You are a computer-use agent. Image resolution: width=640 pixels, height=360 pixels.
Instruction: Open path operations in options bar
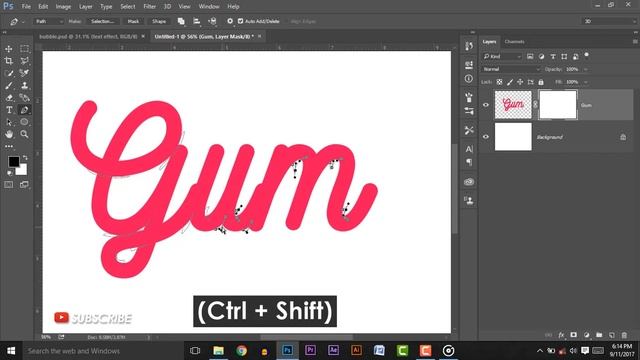(x=181, y=21)
